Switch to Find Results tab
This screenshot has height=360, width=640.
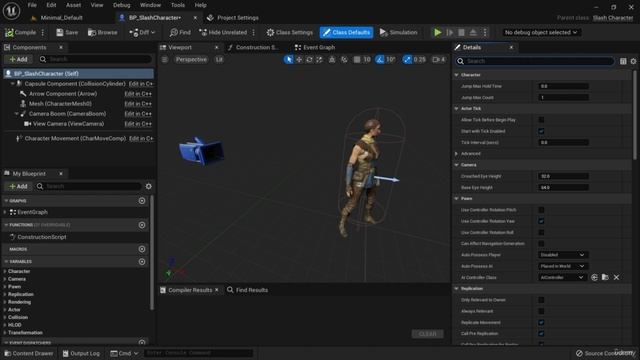coord(247,290)
